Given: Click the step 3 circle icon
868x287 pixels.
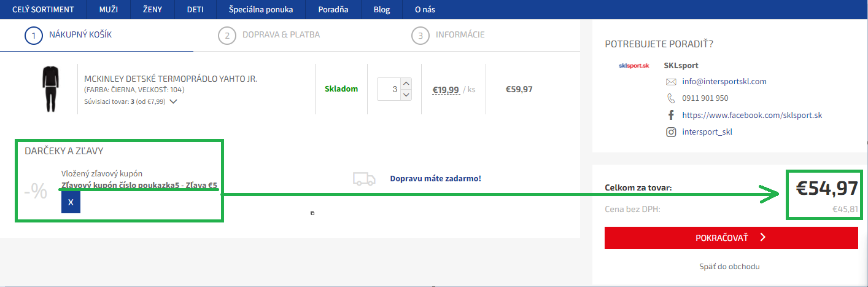Looking at the screenshot, I should tap(420, 35).
